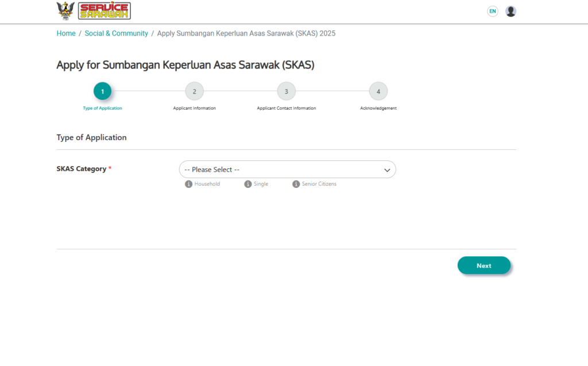Image resolution: width=588 pixels, height=366 pixels.
Task: Click the SKAS Category chevron arrow
Action: [x=387, y=170]
